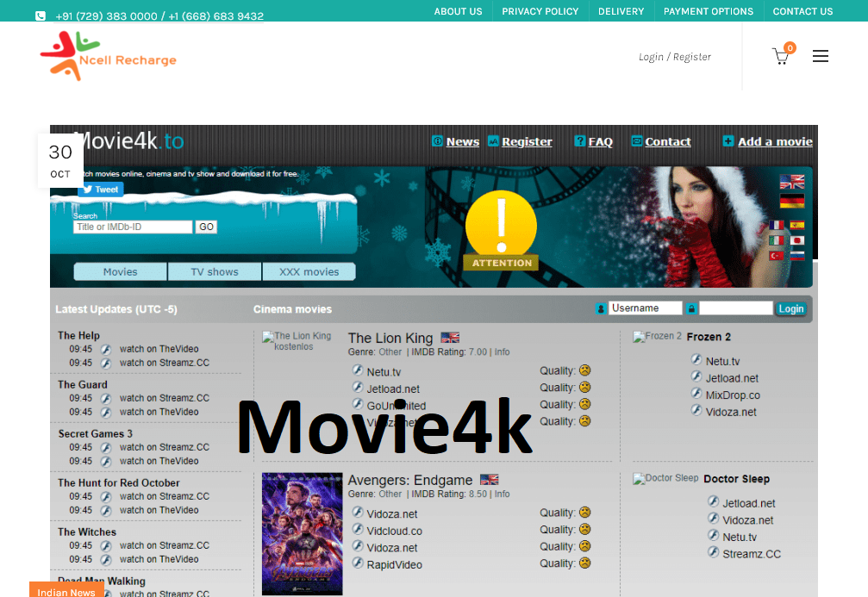Click the Secret Games 3 entry
The image size is (868, 597).
coord(95,434)
